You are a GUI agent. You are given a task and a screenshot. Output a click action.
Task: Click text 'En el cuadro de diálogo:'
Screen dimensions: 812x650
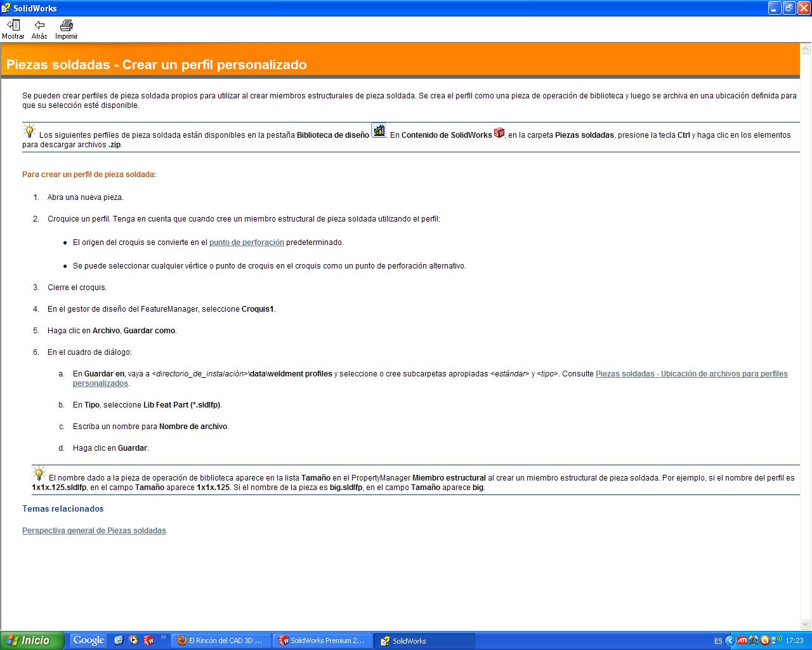pos(89,352)
